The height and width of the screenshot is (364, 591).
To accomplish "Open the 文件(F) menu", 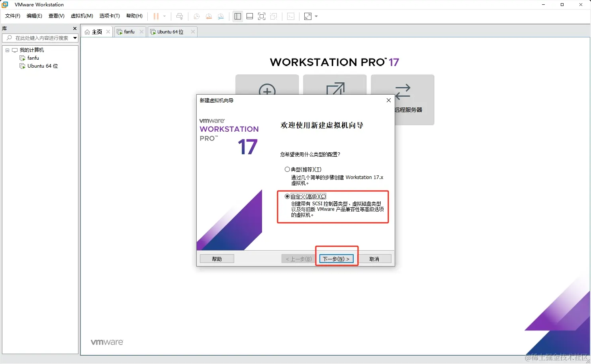I will point(13,16).
